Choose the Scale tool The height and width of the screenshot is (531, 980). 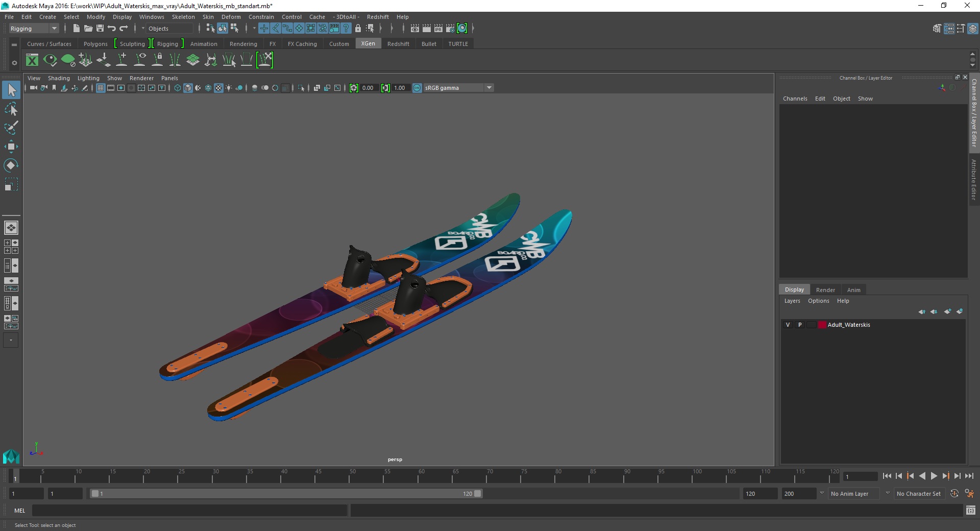[11, 184]
